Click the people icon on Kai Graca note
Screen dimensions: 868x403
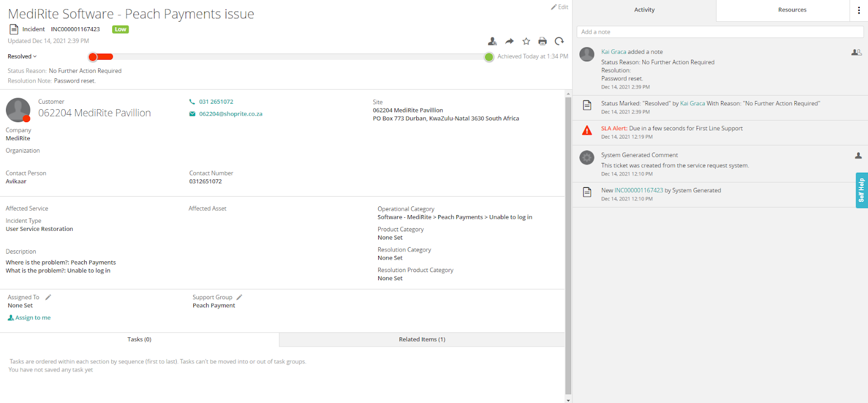(857, 52)
